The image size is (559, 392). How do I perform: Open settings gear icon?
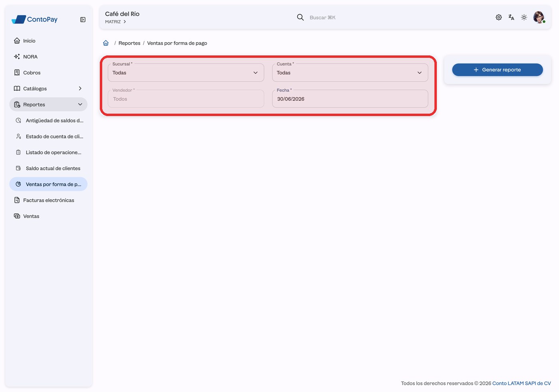(499, 17)
